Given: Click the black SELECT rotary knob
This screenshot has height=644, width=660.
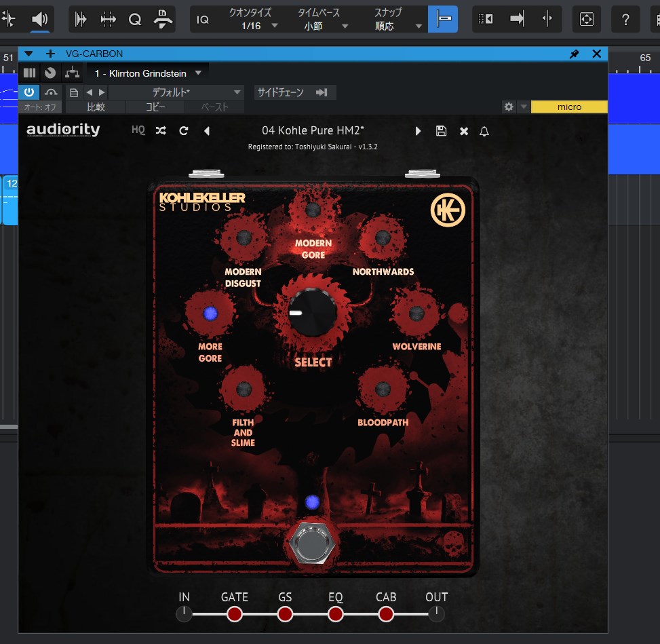Looking at the screenshot, I should (312, 312).
